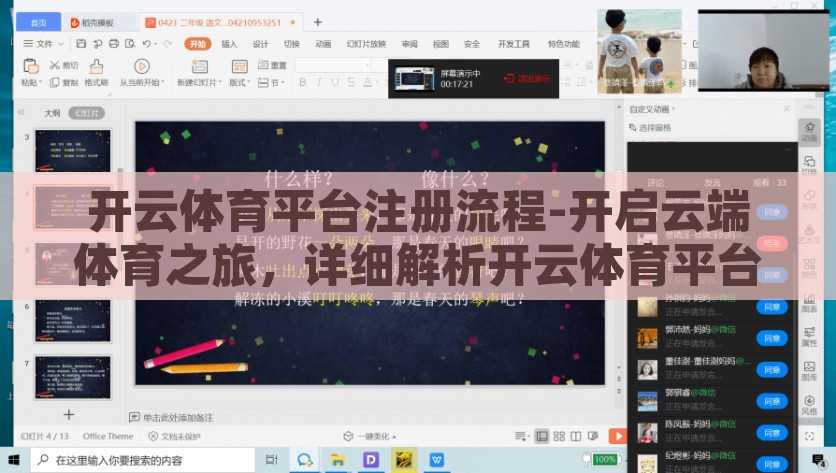This screenshot has height=473, width=836.
Task: Open the font color A button
Action: [367, 82]
